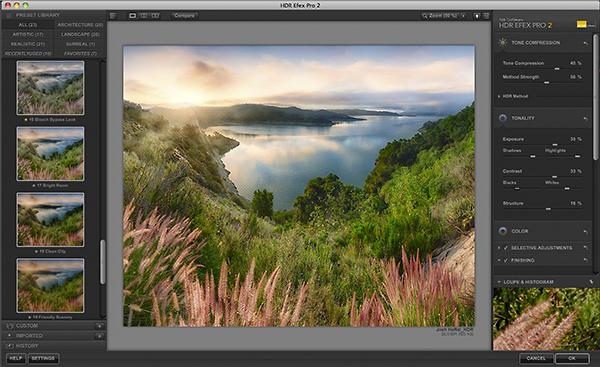
Task: Open the Architecture preset category
Action: (80, 25)
